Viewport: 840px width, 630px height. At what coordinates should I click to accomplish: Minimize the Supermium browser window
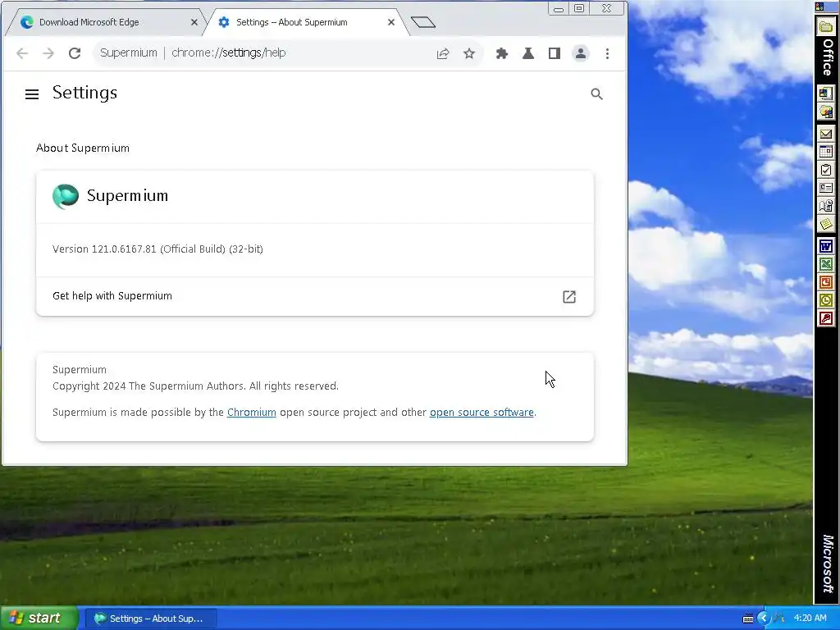tap(558, 8)
